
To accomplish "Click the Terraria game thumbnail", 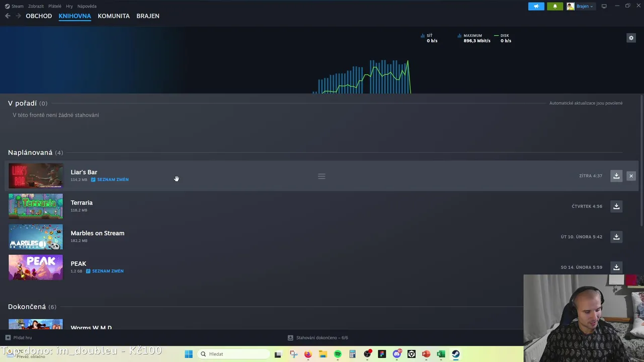I will click(36, 206).
